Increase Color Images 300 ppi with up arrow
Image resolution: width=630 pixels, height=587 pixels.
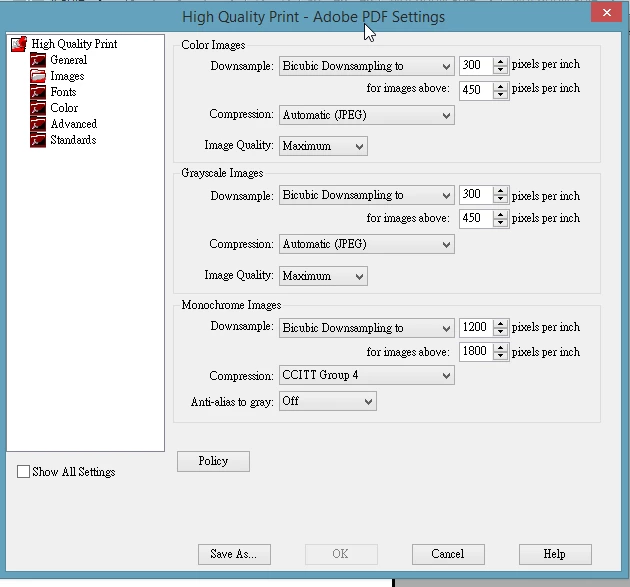tap(501, 61)
